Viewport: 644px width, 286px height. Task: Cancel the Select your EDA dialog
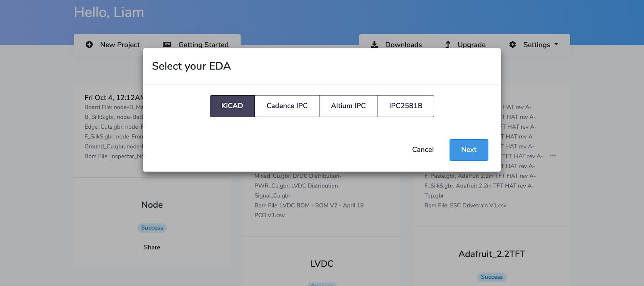[423, 150]
